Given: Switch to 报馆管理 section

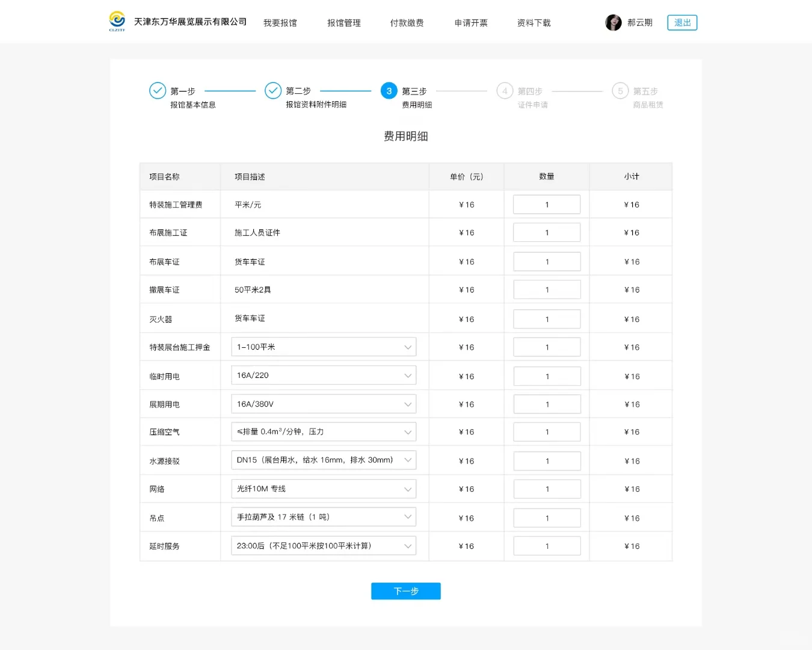Looking at the screenshot, I should 343,23.
